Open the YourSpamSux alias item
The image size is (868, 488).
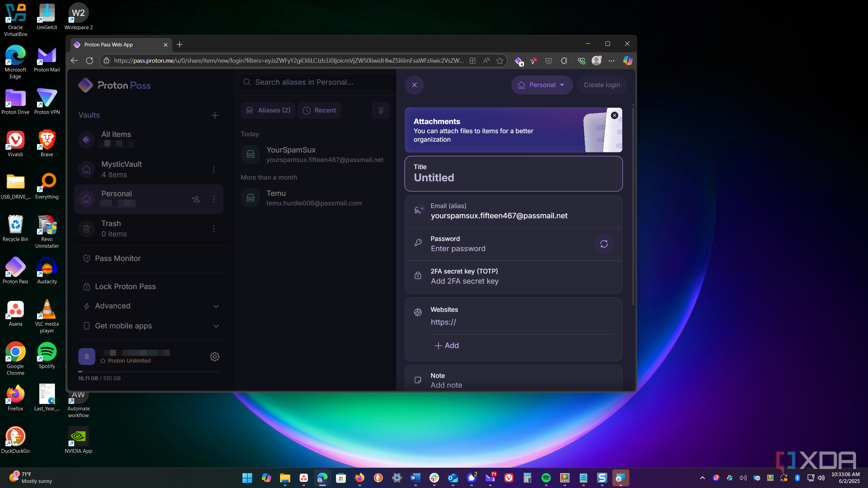click(315, 155)
